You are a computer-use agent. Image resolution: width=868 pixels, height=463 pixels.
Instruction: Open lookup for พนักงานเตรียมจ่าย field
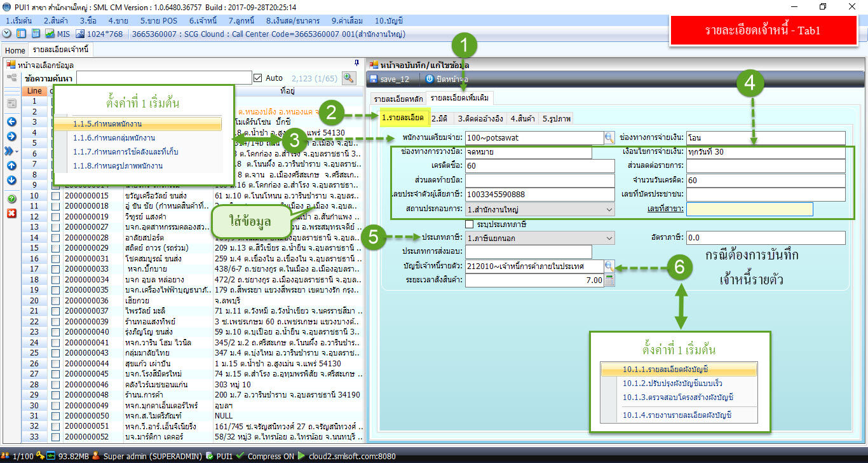coord(609,137)
